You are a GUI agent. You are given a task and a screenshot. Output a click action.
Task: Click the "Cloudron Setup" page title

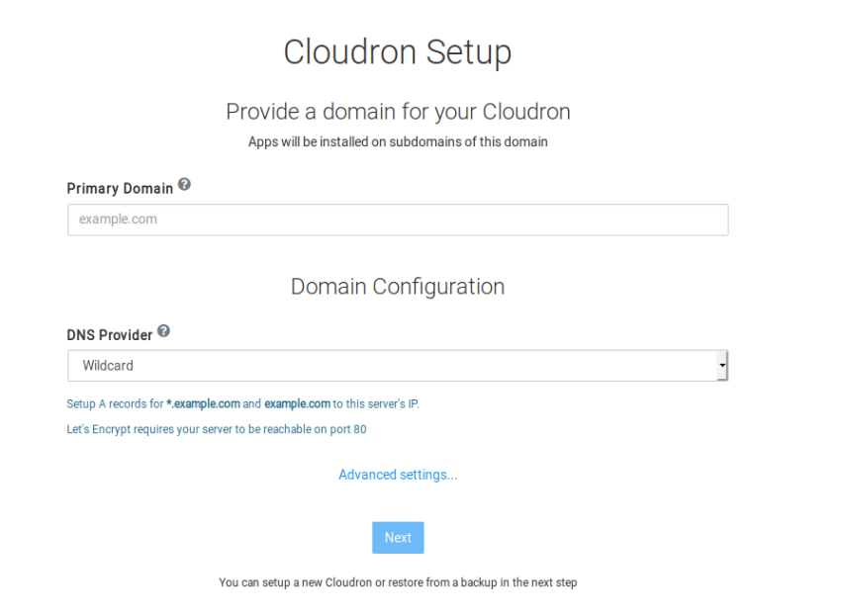tap(398, 52)
